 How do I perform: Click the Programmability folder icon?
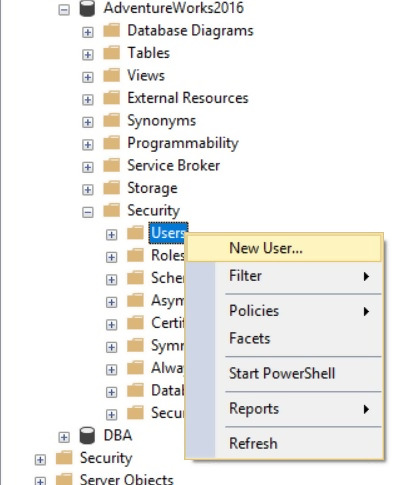point(112,143)
